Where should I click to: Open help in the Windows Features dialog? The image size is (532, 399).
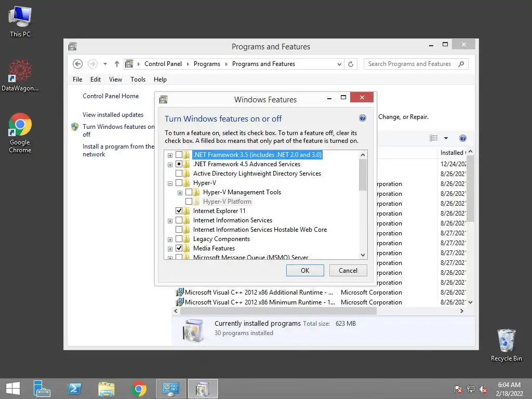tap(362, 118)
